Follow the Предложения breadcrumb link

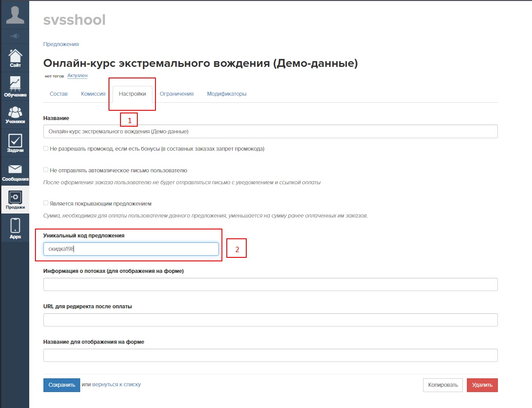pos(61,44)
